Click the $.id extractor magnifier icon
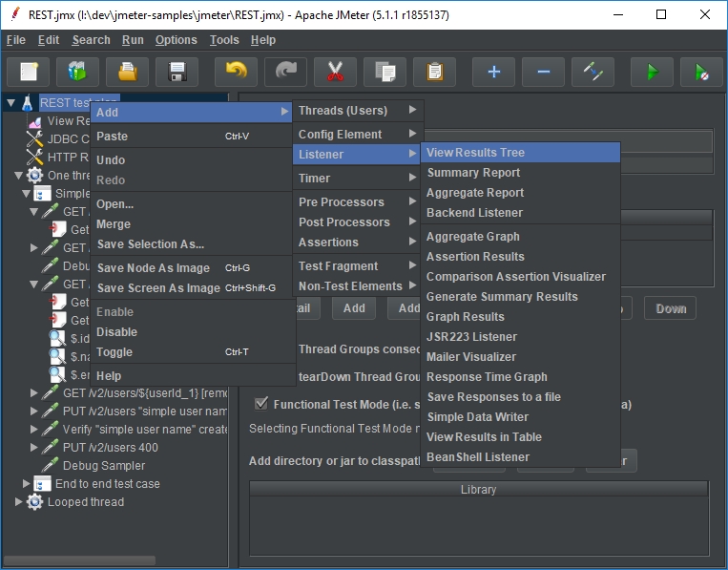Viewport: 728px width, 570px height. click(x=57, y=338)
